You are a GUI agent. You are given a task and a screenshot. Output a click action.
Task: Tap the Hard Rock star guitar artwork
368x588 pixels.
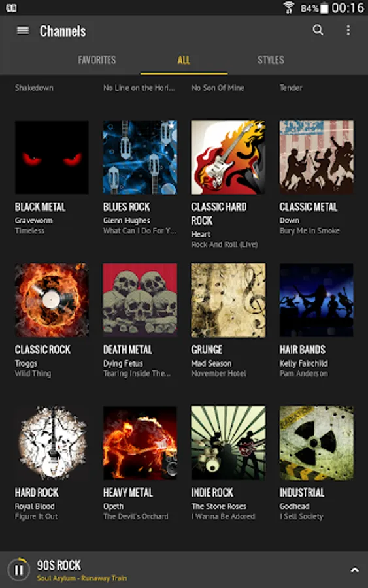[52, 443]
